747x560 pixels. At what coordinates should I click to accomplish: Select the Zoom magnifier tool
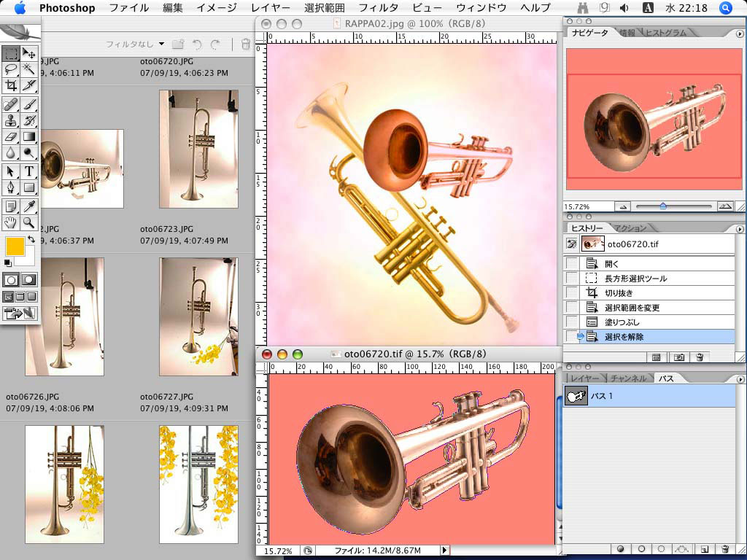click(29, 223)
